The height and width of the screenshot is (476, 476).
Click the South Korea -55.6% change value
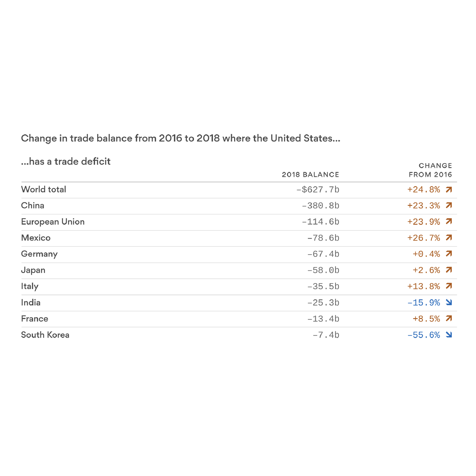click(x=424, y=335)
